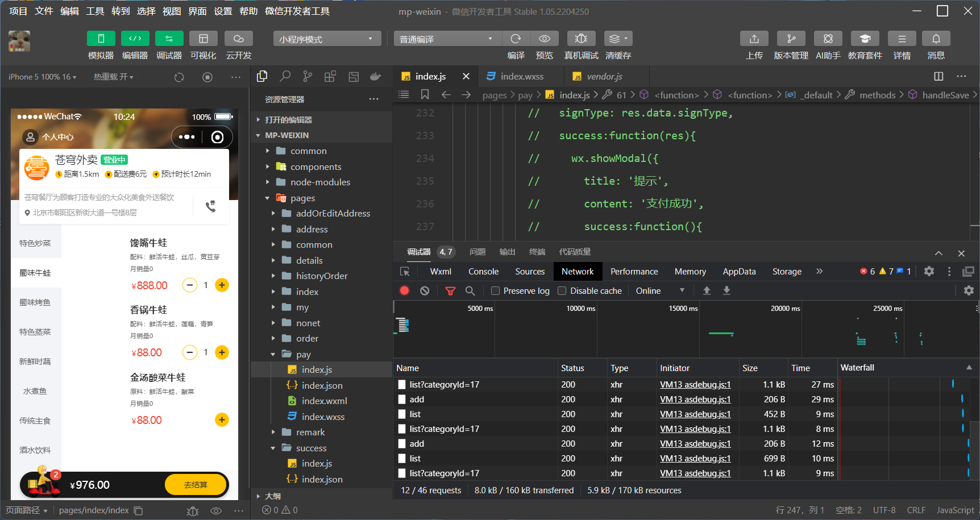Click the upload icon (上传)
Screen dimensions: 980x520
pyautogui.click(x=754, y=39)
